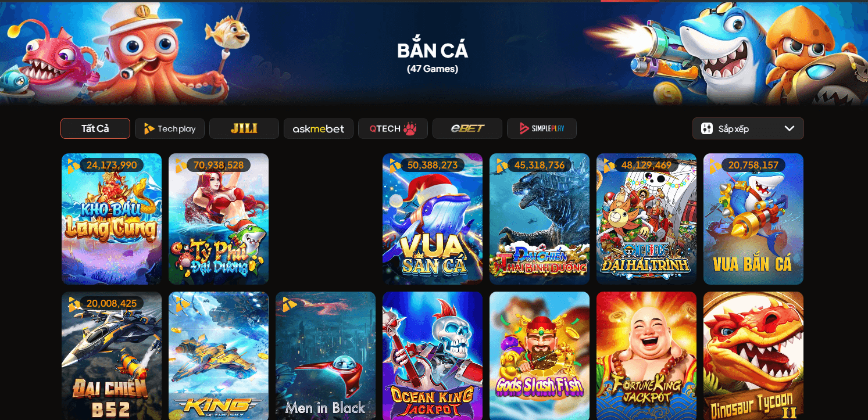Click the 70,938,528 jackpot counter
The image size is (868, 420).
click(219, 165)
